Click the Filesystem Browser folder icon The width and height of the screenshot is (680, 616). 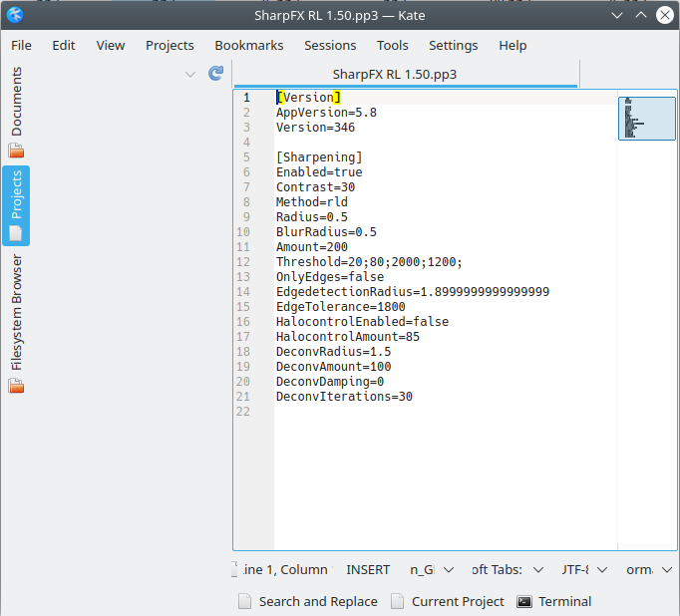tap(16, 386)
